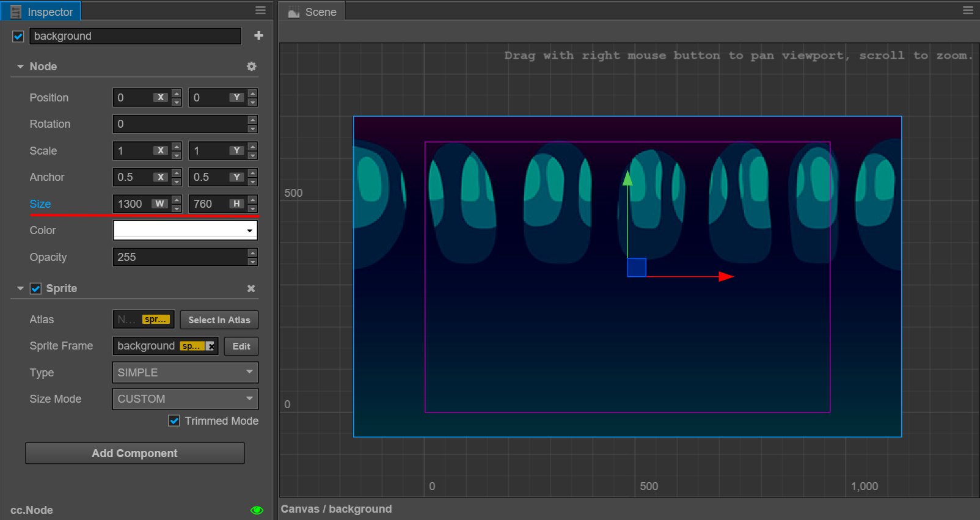Click the Edit sprite frame button
Viewport: 980px width, 520px height.
241,346
